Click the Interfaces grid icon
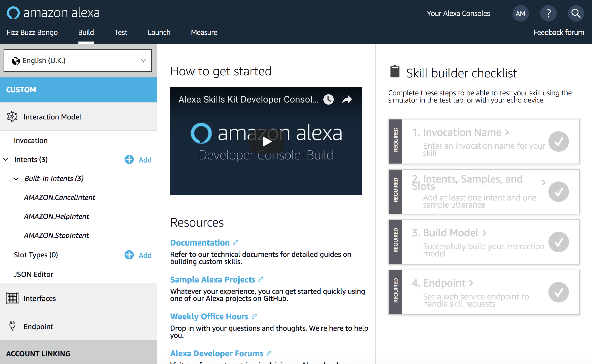Image resolution: width=592 pixels, height=364 pixels. (x=12, y=298)
